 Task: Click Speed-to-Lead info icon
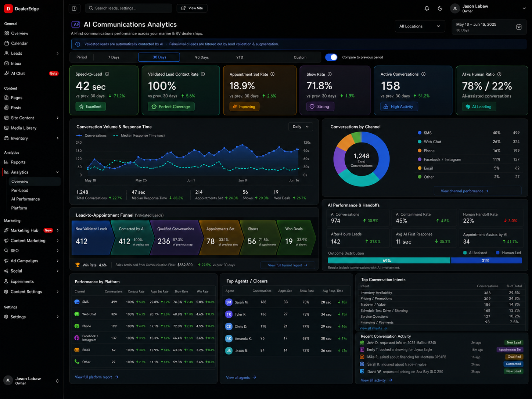click(107, 74)
